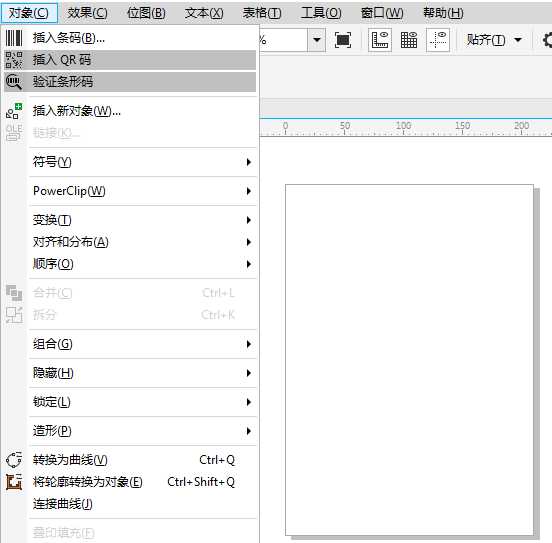Open the 表格(T) menu
Screen dimensions: 552x543
262,13
